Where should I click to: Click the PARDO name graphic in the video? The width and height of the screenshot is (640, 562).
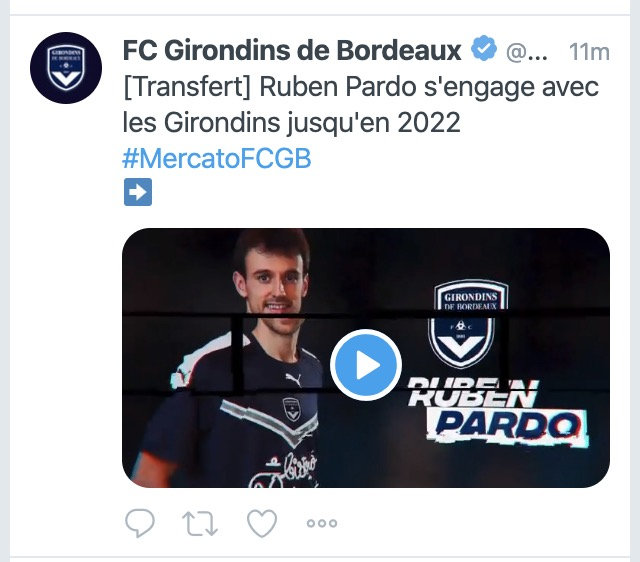pyautogui.click(x=508, y=426)
